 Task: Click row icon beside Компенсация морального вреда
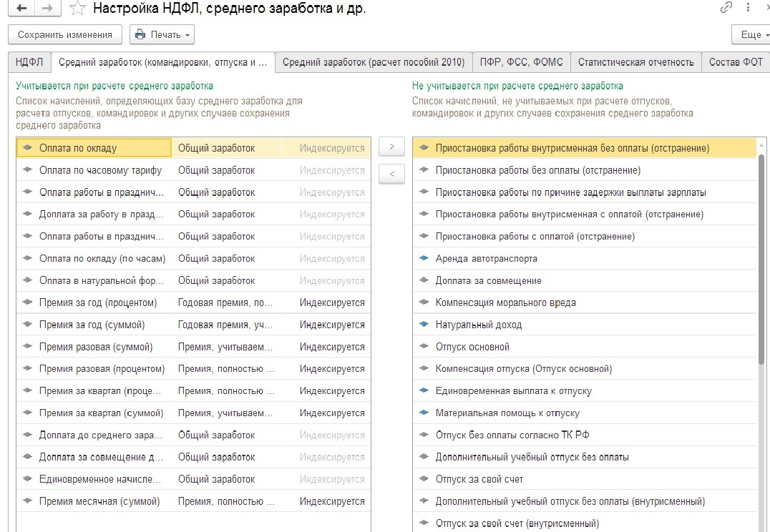pos(424,302)
